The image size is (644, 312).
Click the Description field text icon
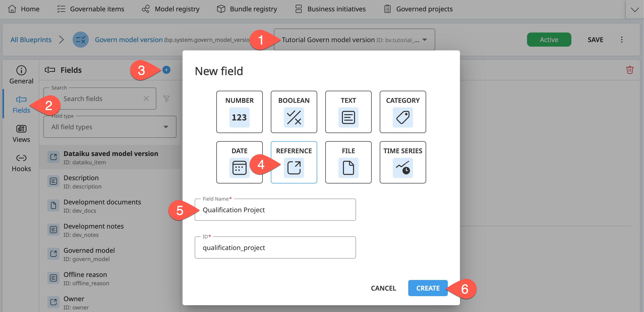click(53, 181)
